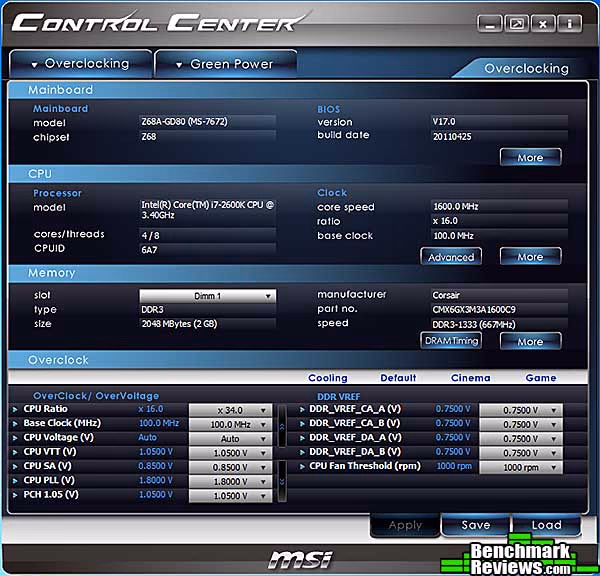Viewport: 600px width, 576px height.
Task: Click Advanced button in CPU section
Action: (451, 256)
